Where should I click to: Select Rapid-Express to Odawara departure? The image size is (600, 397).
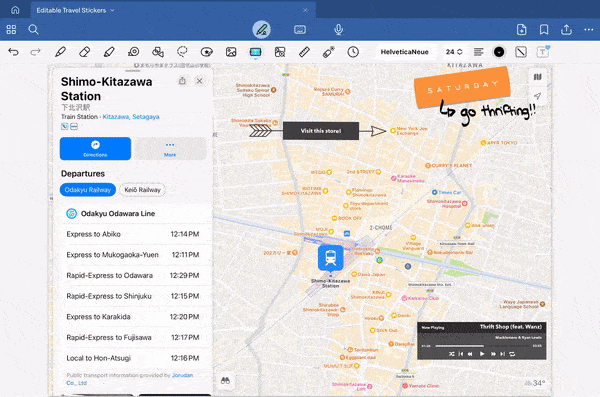(133, 275)
